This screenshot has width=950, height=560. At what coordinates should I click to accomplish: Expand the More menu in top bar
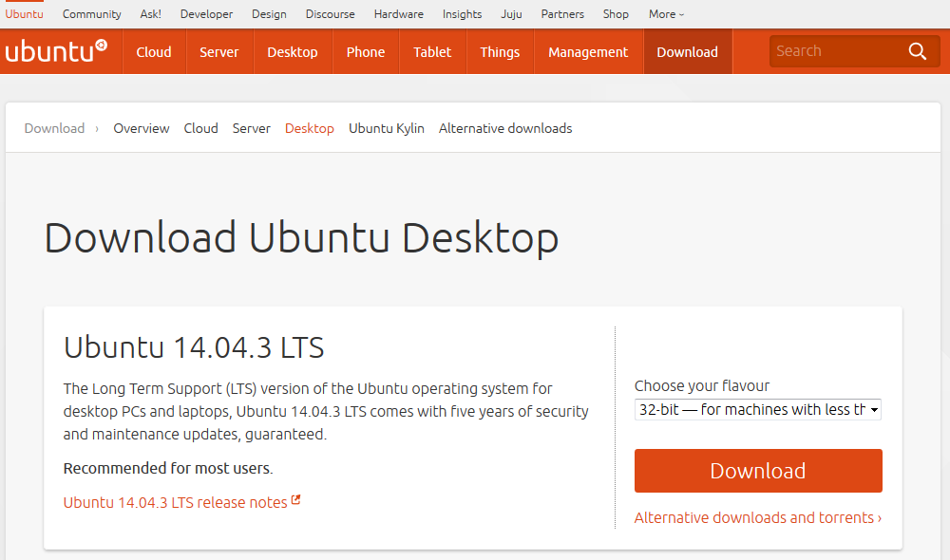[666, 14]
